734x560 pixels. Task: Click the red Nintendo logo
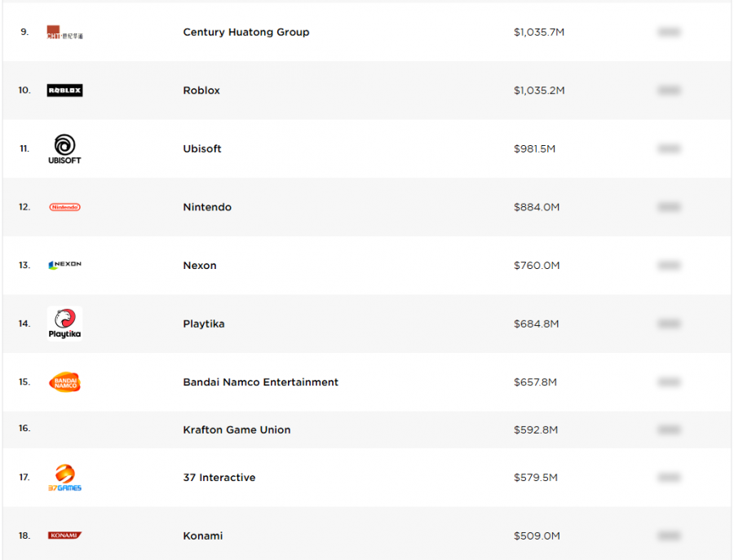[64, 207]
